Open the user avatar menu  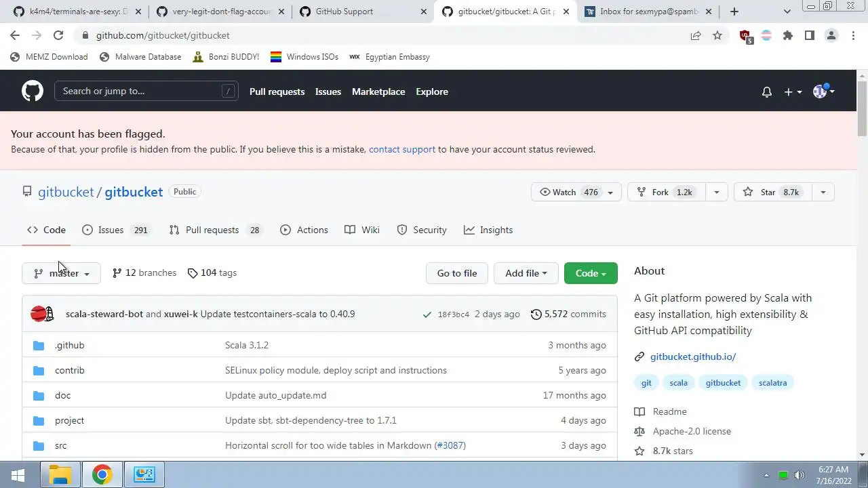click(823, 91)
